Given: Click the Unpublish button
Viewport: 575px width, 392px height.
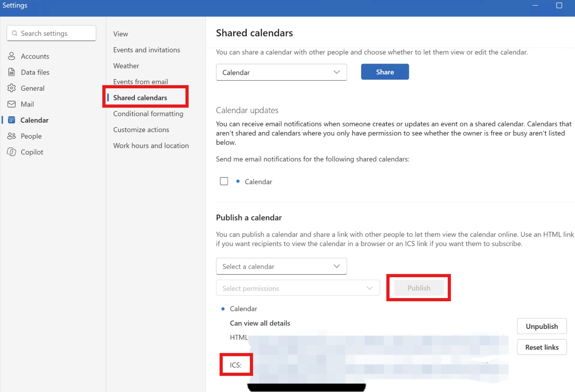Looking at the screenshot, I should click(x=542, y=326).
